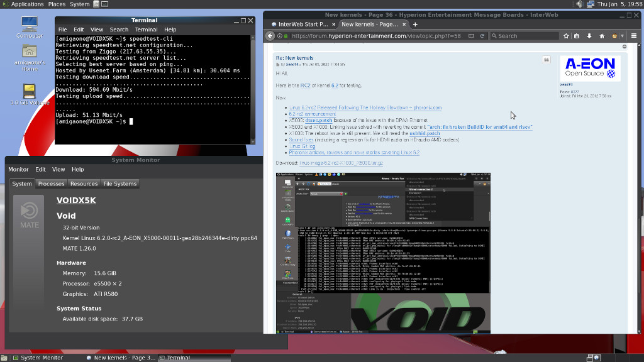This screenshot has height=362, width=644.
Task: Open the 'Re: New kernels' post title link
Action: [294, 58]
